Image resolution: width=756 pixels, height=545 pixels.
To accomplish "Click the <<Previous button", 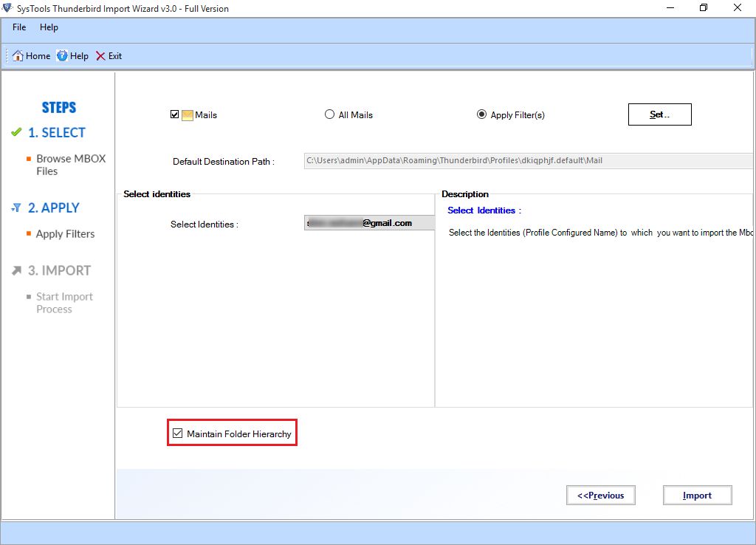I will pos(600,496).
